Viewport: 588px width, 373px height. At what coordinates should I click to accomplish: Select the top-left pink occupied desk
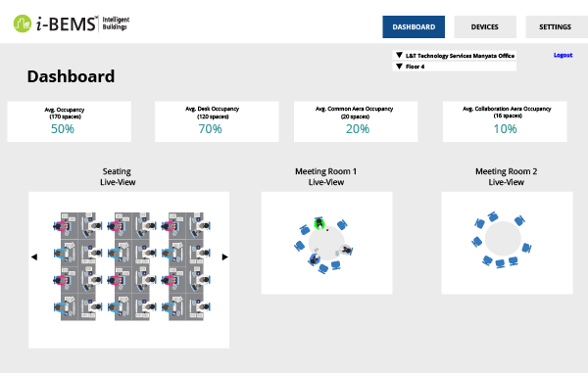pos(62,226)
